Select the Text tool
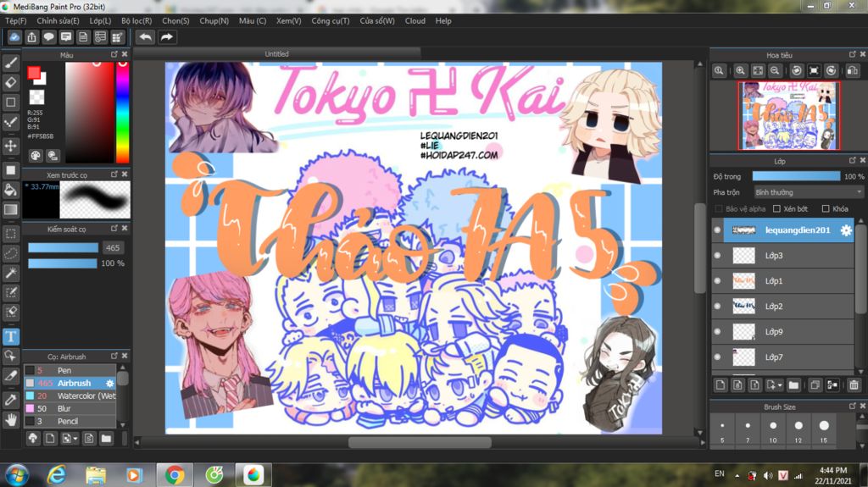The image size is (868, 487). pyautogui.click(x=10, y=336)
